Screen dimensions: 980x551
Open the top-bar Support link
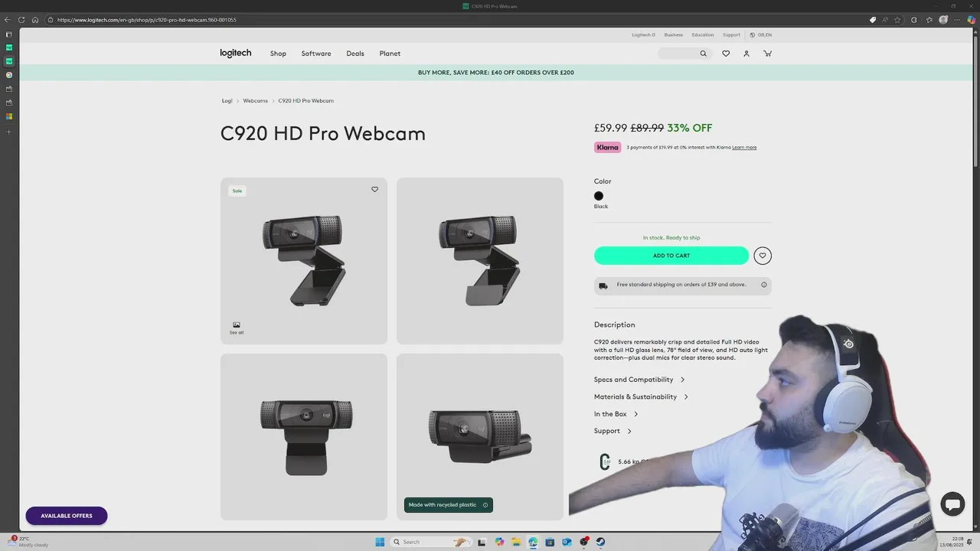[x=731, y=34]
